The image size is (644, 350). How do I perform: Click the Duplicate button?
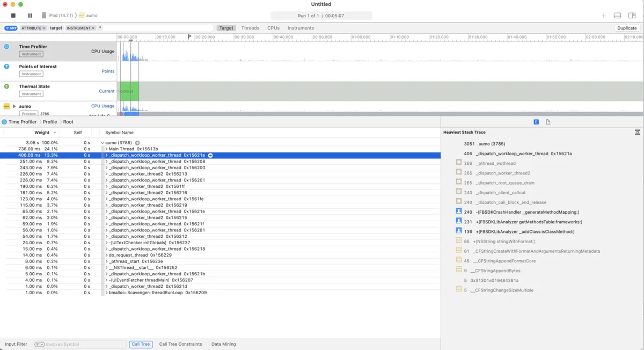[627, 28]
